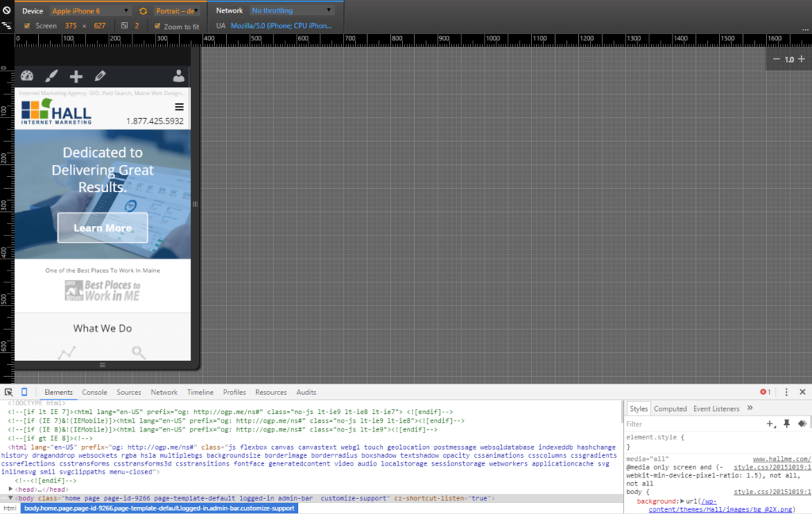Grab the right-edge viewport resize handle
Viewport: 812px width, 514px height.
[x=195, y=204]
